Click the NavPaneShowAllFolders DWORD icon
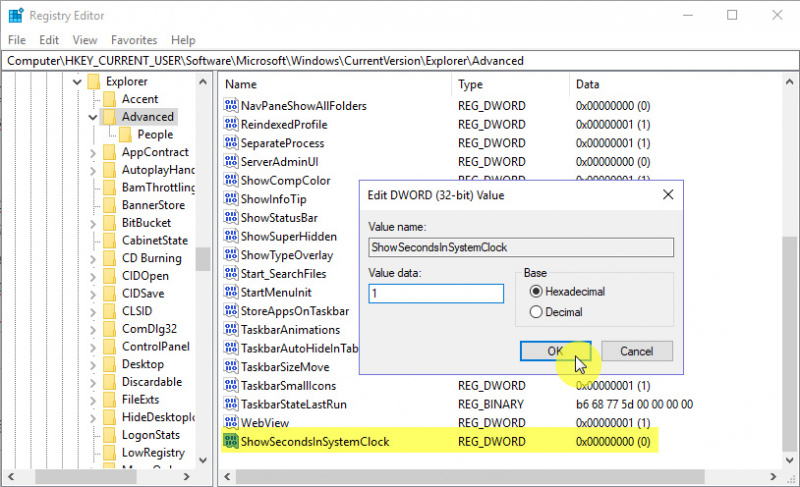This screenshot has height=487, width=800. click(x=231, y=106)
